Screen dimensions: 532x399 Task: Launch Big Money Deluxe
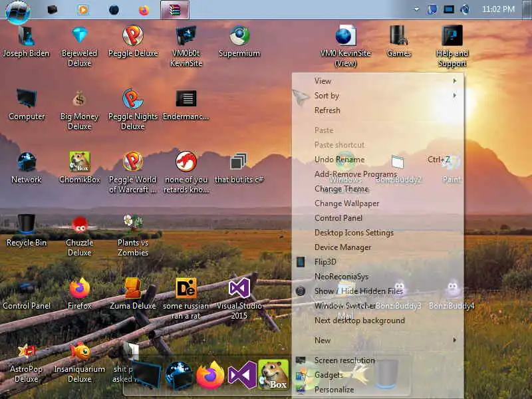79,109
